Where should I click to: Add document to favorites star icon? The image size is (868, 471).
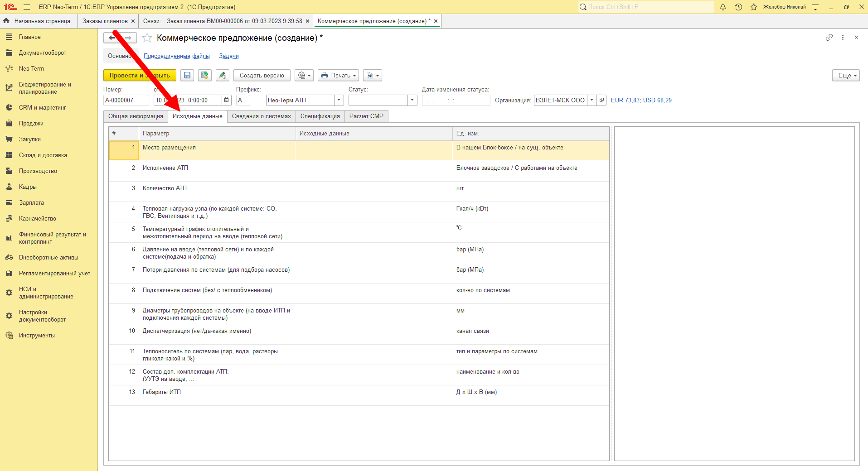(x=147, y=38)
